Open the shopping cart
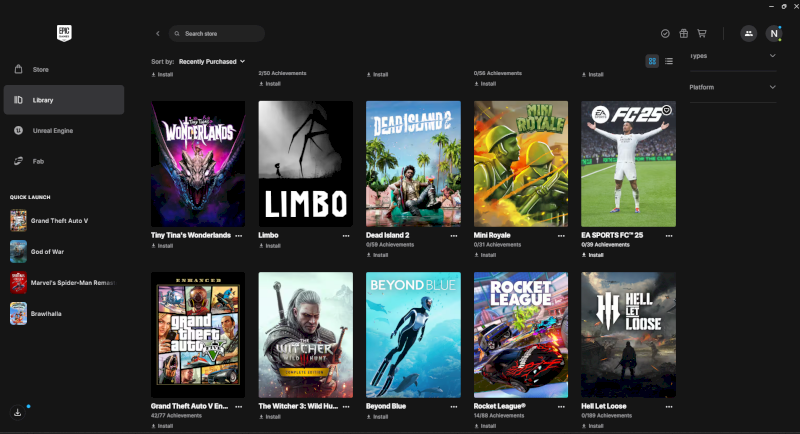This screenshot has width=800, height=434. point(702,34)
